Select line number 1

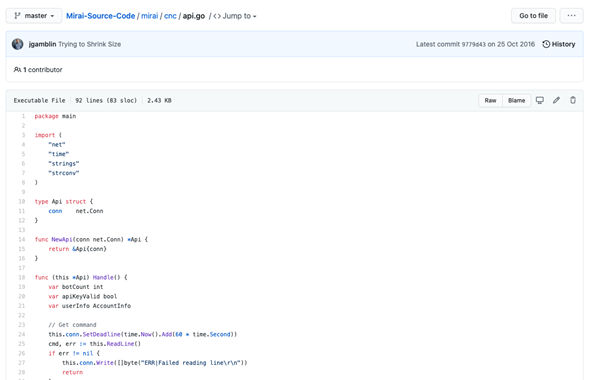tap(23, 116)
